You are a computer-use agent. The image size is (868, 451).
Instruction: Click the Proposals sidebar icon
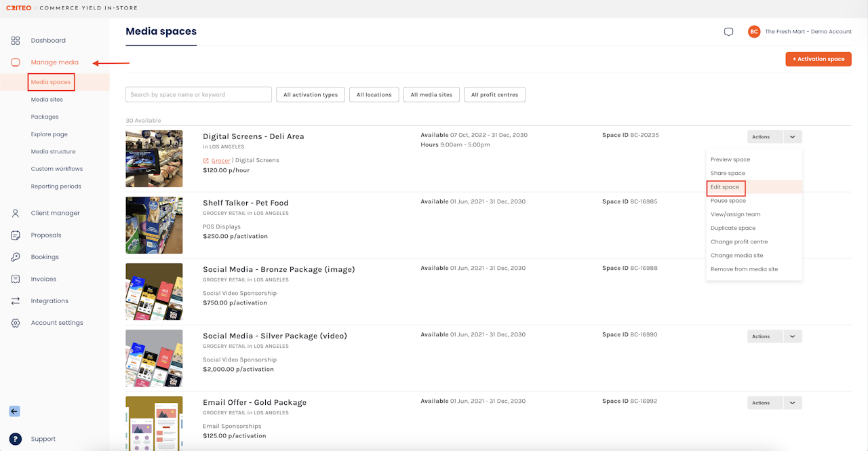point(16,235)
